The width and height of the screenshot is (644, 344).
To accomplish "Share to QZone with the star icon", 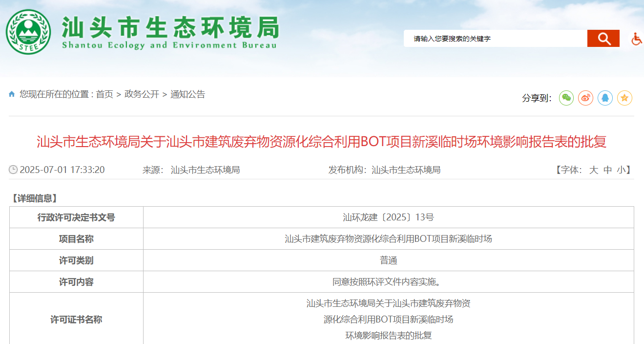I will click(624, 98).
